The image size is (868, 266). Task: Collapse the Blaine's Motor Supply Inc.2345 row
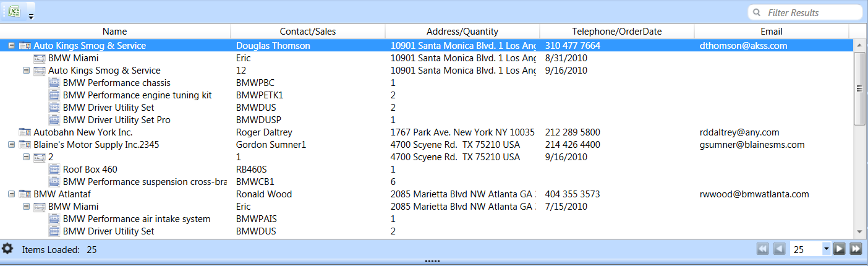click(11, 145)
